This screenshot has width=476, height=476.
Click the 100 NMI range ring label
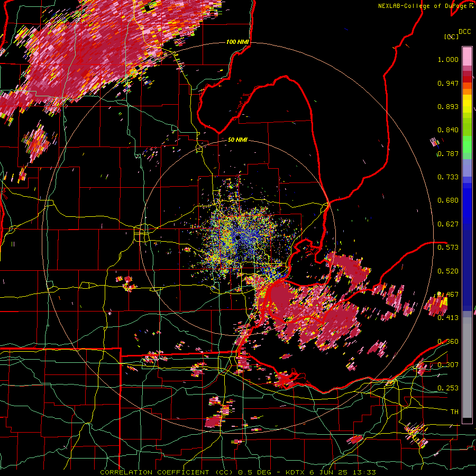click(237, 42)
